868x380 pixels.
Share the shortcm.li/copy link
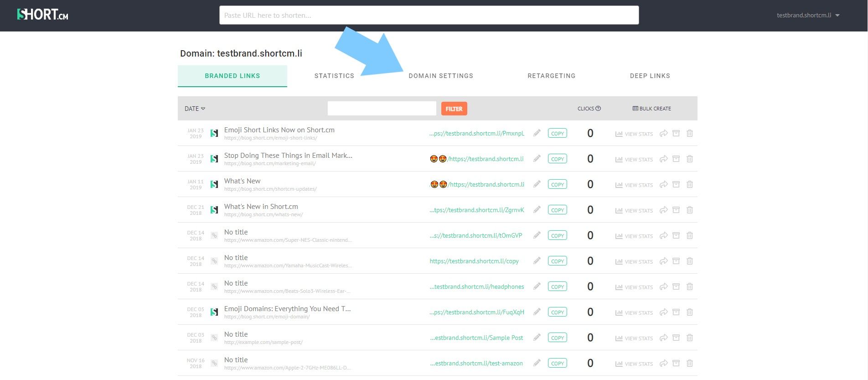coord(664,261)
